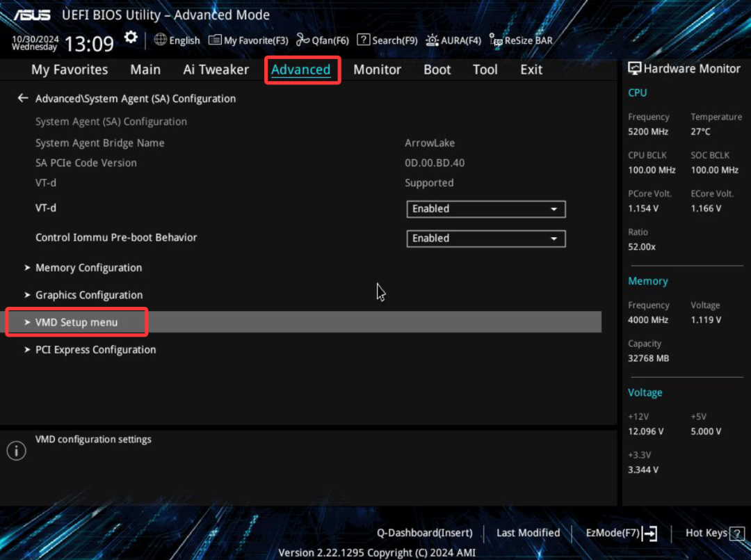The height and width of the screenshot is (560, 751).
Task: Switch to the Boot tab
Action: (437, 70)
